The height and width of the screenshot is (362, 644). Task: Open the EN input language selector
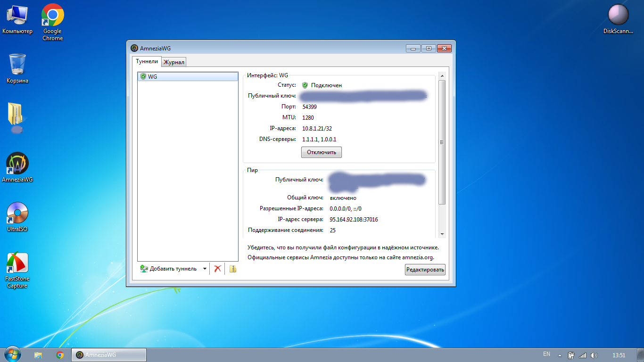[x=546, y=354]
